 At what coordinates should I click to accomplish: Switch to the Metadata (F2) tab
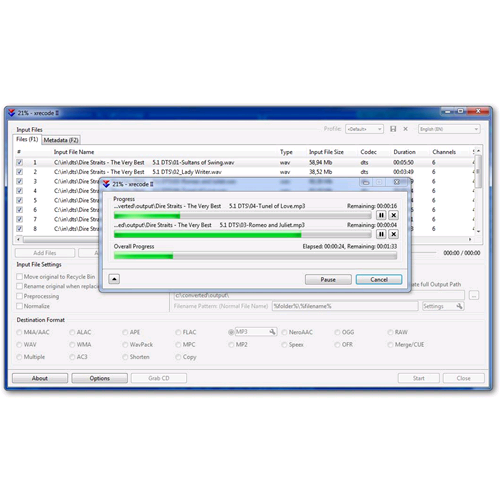61,140
